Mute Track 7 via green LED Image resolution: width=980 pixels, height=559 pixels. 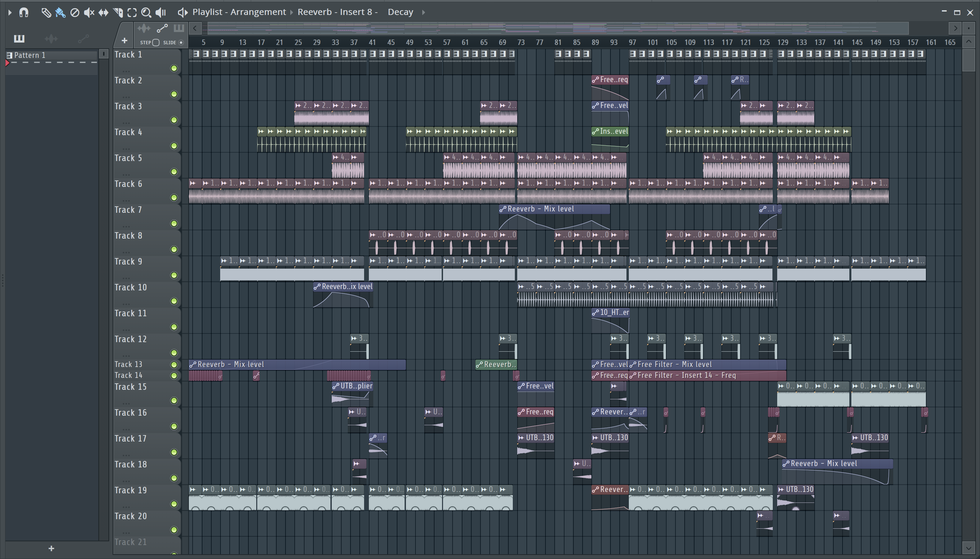click(x=174, y=223)
